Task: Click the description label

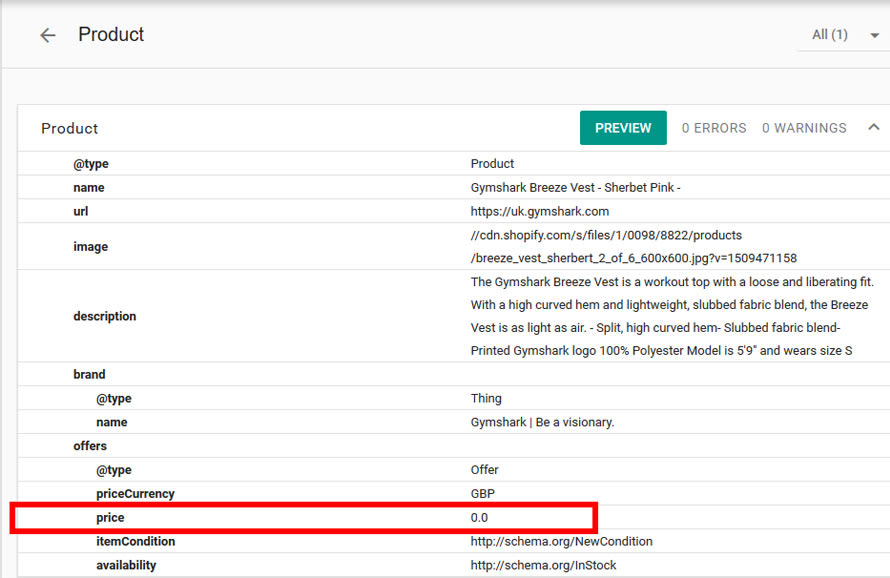Action: point(104,316)
